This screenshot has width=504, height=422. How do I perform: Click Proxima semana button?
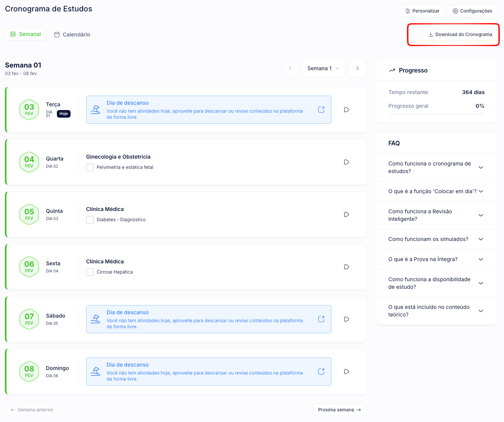(x=339, y=410)
